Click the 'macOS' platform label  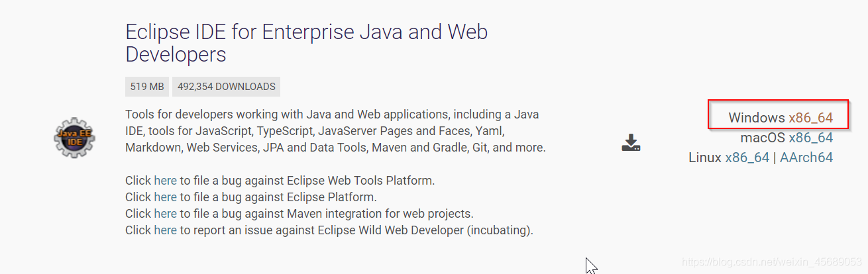click(763, 138)
